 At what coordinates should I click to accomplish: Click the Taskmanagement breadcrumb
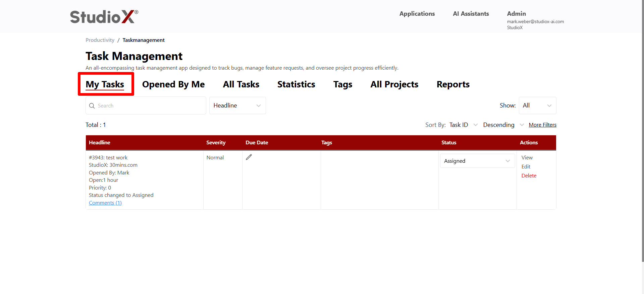tap(144, 40)
